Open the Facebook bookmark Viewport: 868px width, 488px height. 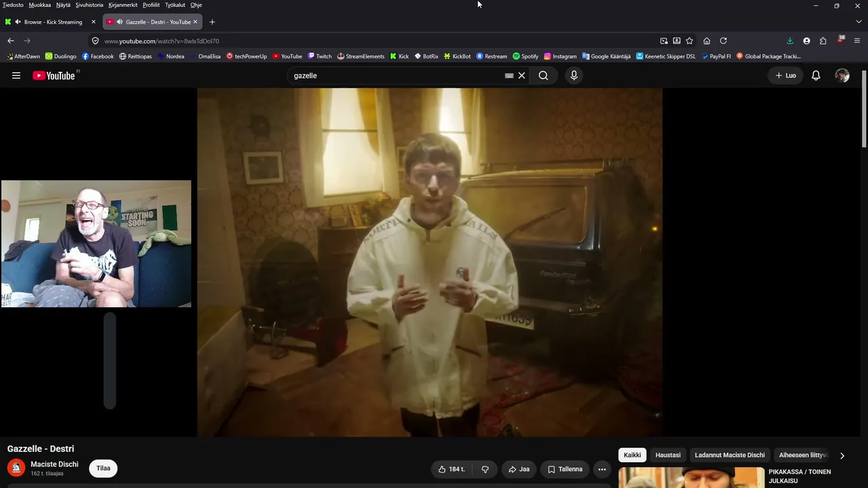(x=98, y=56)
